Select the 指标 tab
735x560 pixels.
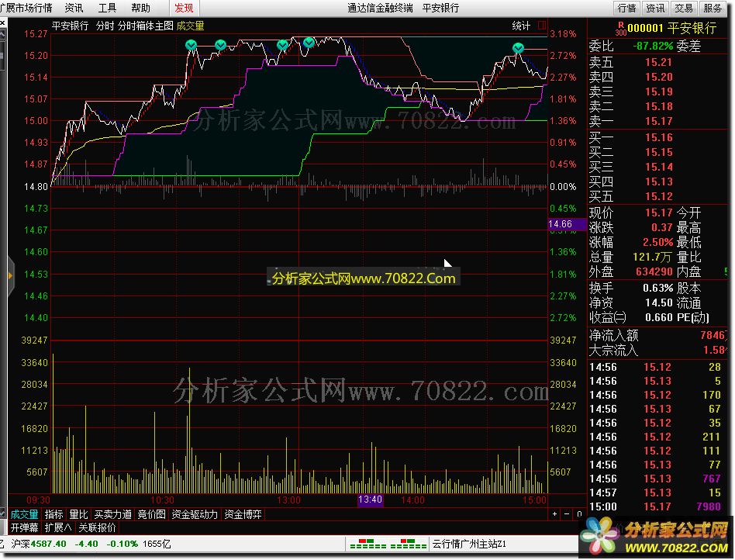coord(54,514)
